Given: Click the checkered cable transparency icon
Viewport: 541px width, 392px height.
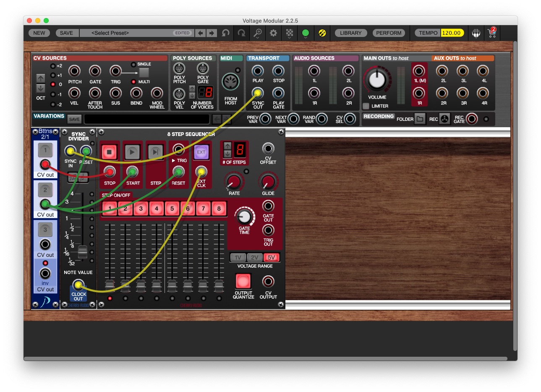Looking at the screenshot, I should click(x=290, y=33).
